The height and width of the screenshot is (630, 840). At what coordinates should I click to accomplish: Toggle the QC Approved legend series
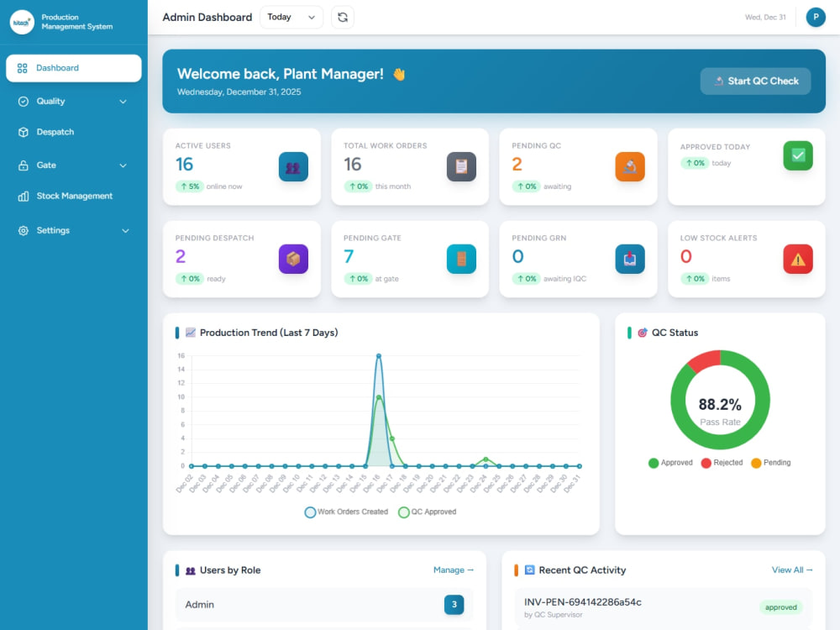(427, 512)
